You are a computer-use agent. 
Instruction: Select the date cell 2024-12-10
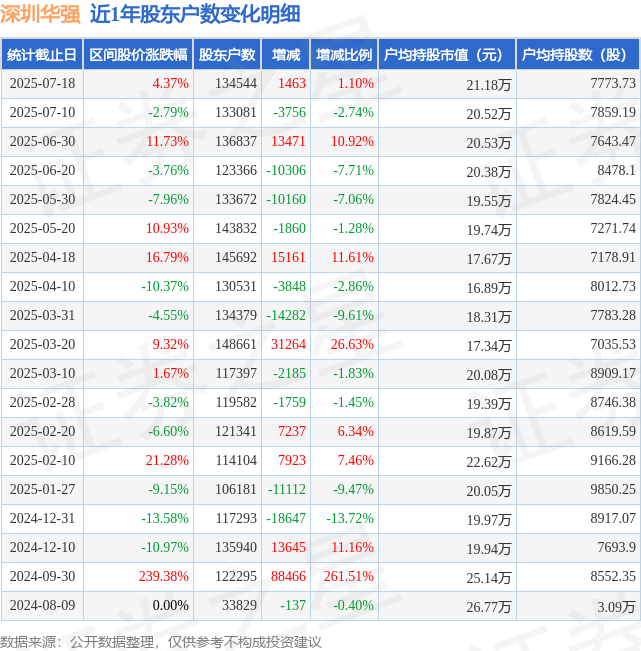click(x=42, y=547)
